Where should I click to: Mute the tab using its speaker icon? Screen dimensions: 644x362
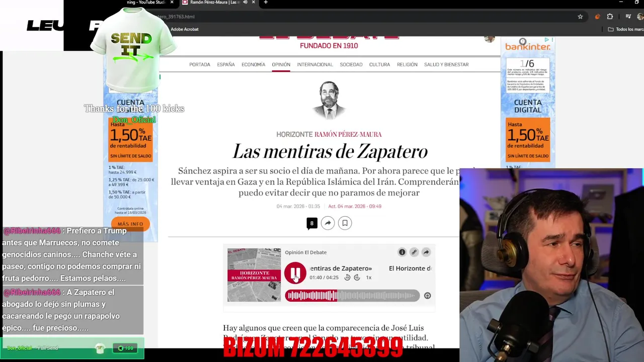[246, 3]
